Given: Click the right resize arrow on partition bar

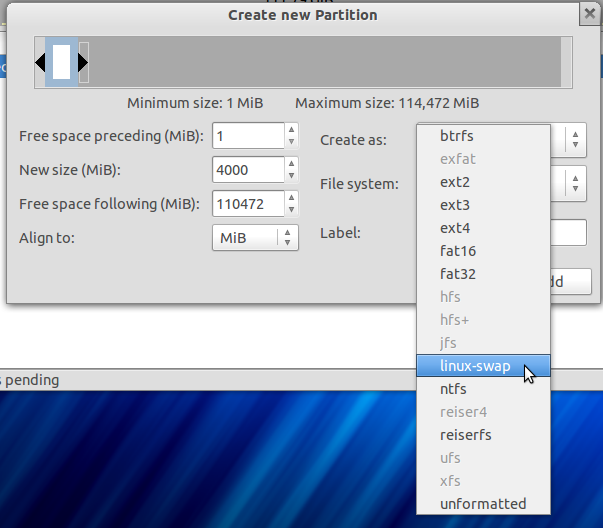Looking at the screenshot, I should (83, 63).
